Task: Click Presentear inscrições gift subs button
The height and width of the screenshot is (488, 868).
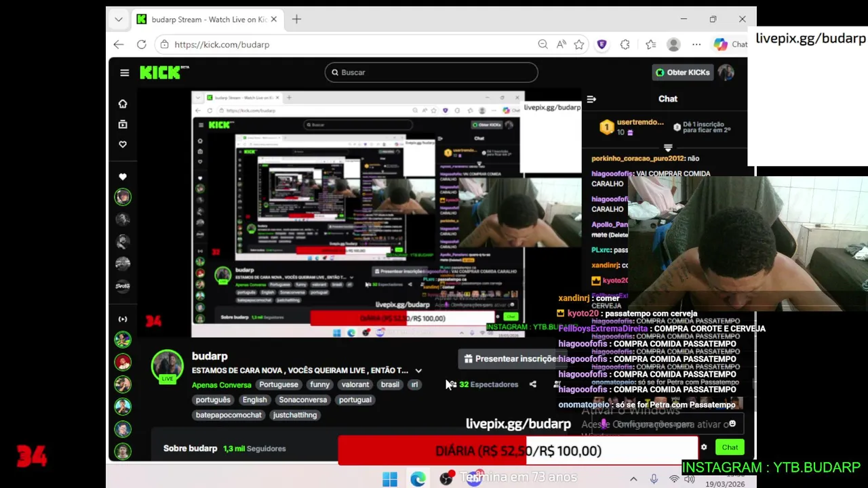Action: coord(511,359)
